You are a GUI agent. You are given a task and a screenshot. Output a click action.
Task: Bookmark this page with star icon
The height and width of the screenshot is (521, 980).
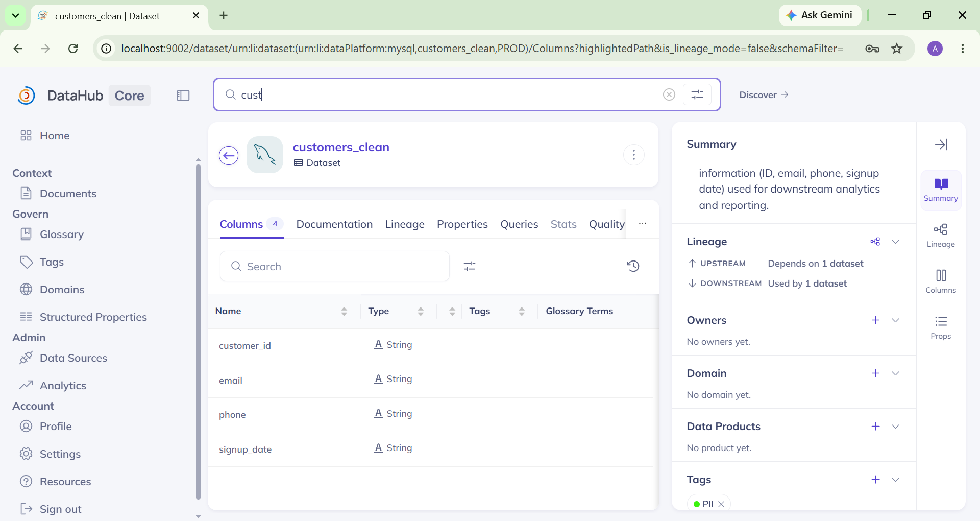pos(897,49)
